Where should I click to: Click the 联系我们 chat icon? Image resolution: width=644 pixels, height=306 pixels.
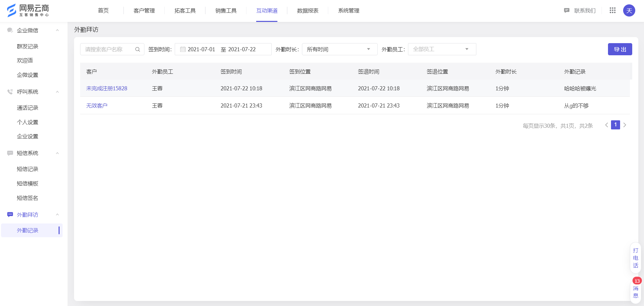(x=567, y=10)
